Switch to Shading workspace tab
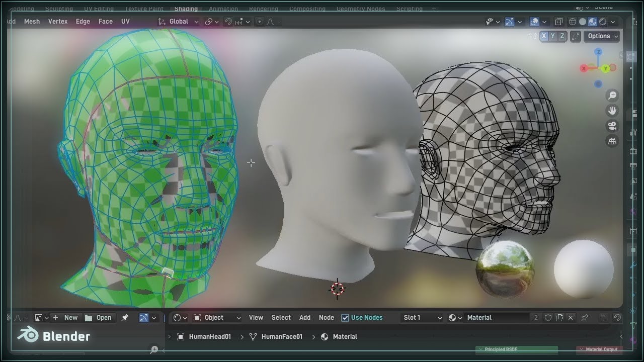The image size is (644, 362). pos(186,9)
